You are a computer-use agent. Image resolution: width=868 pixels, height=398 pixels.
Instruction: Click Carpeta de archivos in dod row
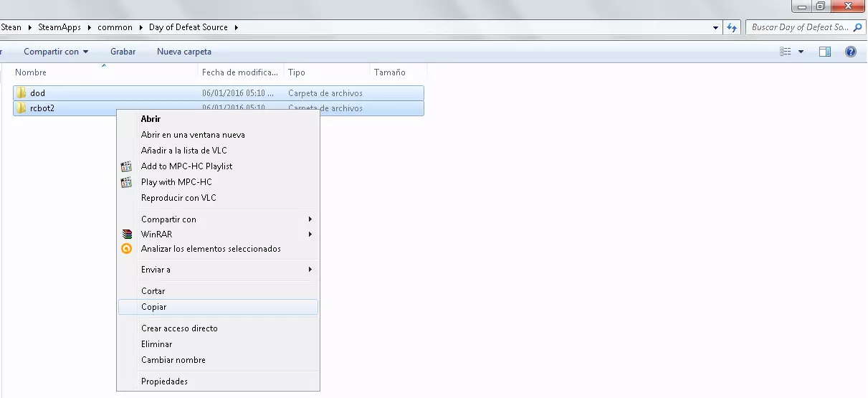[325, 93]
